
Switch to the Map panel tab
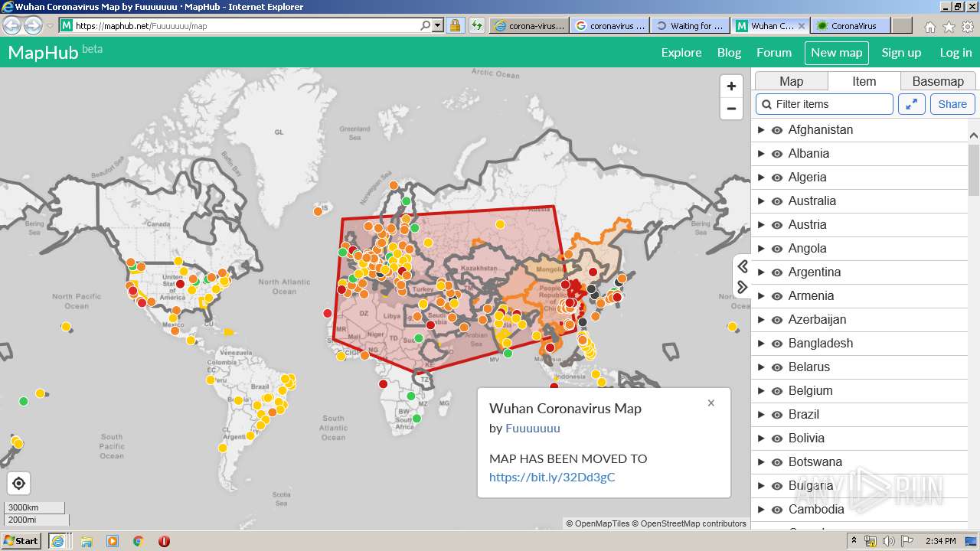(791, 81)
